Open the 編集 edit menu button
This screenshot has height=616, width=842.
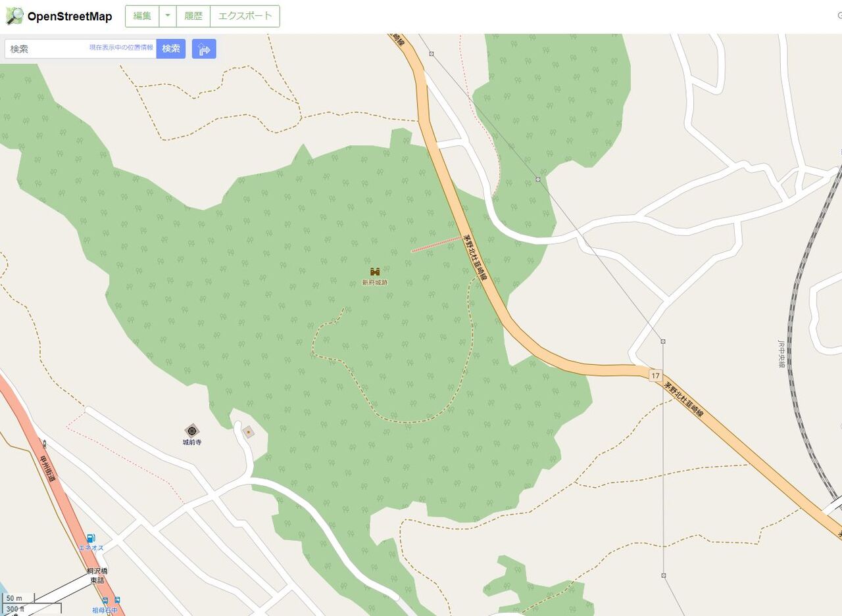[x=142, y=16]
